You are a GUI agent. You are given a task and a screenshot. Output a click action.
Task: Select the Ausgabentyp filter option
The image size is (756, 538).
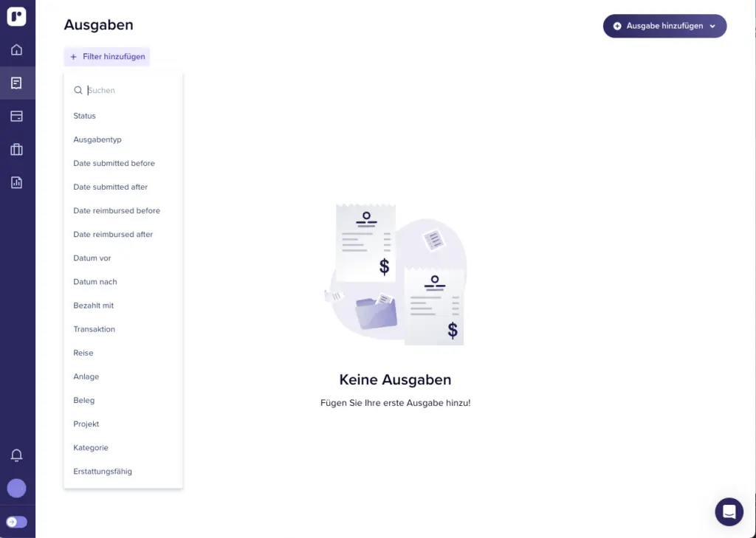click(97, 139)
